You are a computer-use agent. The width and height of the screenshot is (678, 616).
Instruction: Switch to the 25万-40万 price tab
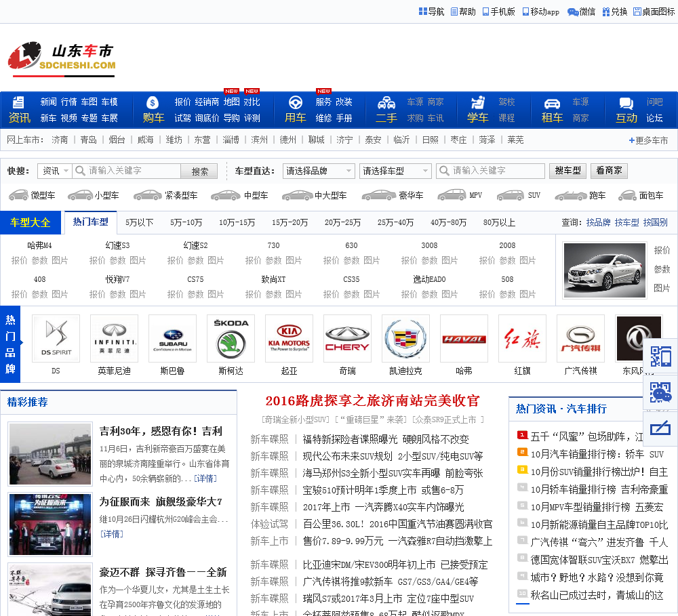point(396,223)
